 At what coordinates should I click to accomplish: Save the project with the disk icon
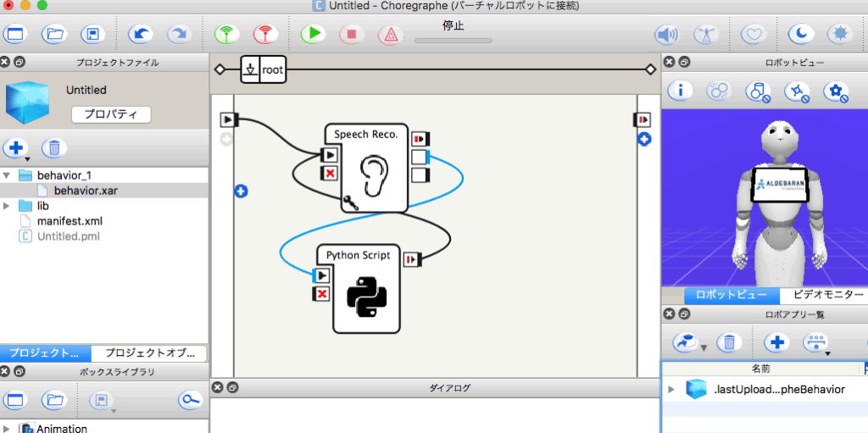92,35
